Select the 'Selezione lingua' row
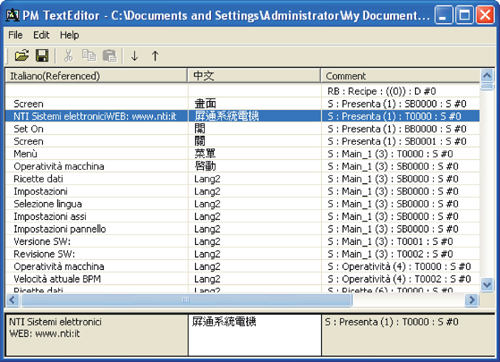500x362 pixels. point(243,204)
